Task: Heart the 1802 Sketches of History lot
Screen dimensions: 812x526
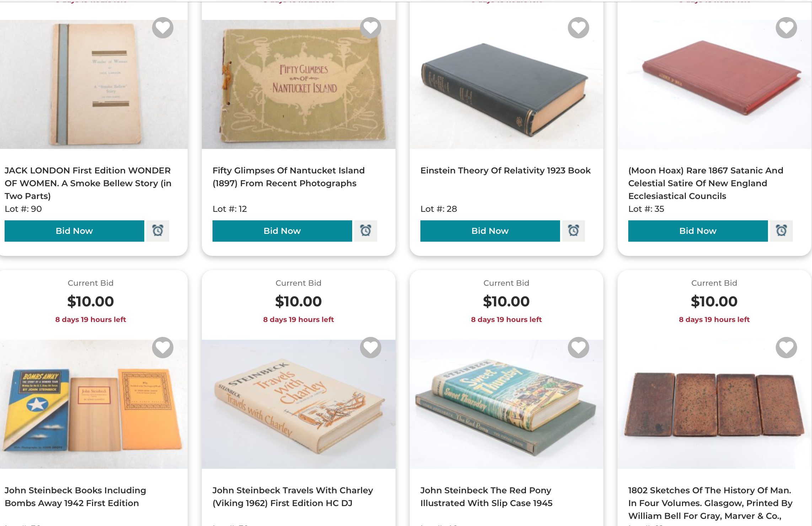Action: 786,348
